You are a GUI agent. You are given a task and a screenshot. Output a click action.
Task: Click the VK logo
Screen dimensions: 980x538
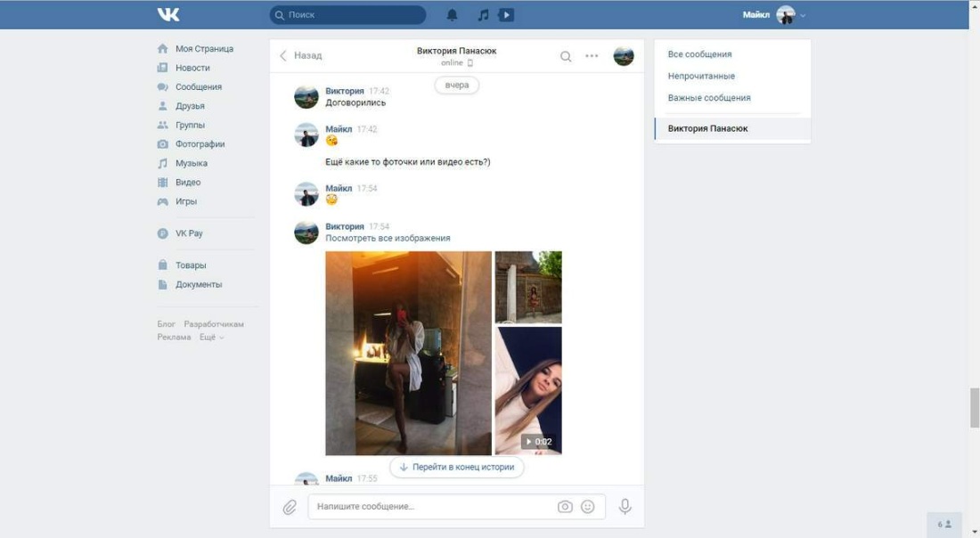pyautogui.click(x=169, y=14)
